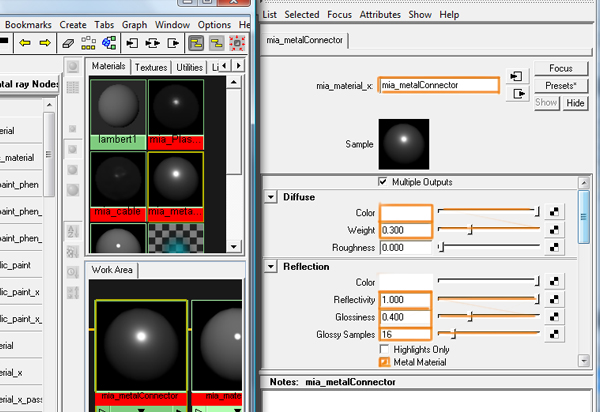The height and width of the screenshot is (412, 600).
Task: Sort swatches by name (A-Z icon)
Action: [73, 231]
